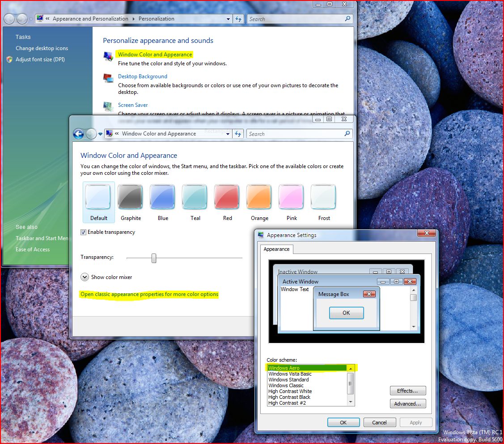Open the Screen Saver link
Image resolution: width=504 pixels, height=444 pixels.
[133, 105]
